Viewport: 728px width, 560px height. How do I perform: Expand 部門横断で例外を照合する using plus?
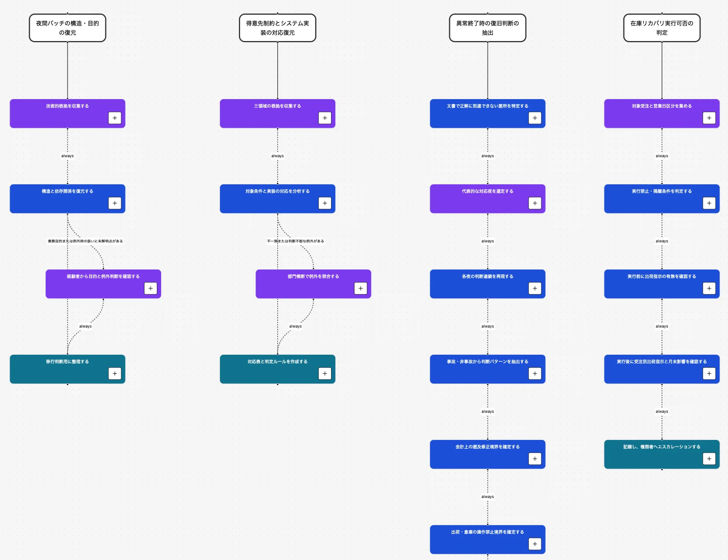point(361,288)
